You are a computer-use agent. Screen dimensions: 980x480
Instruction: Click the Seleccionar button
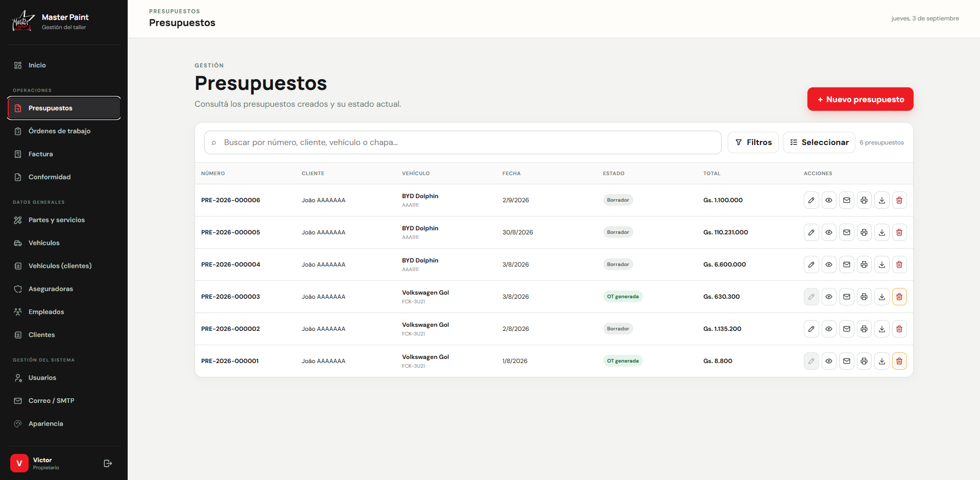point(819,142)
